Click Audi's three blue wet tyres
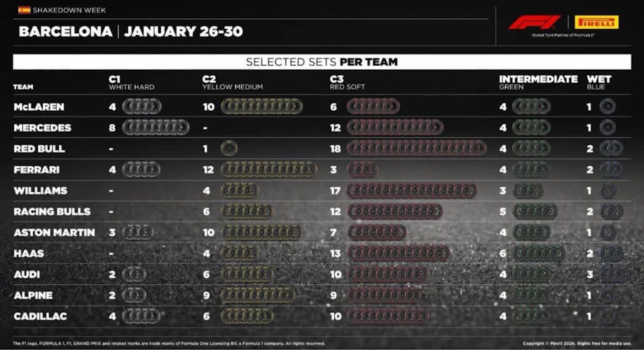 (x=614, y=274)
